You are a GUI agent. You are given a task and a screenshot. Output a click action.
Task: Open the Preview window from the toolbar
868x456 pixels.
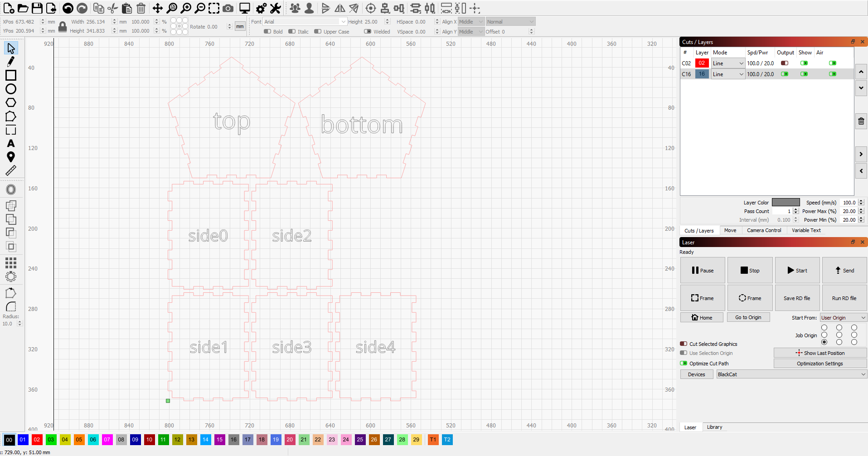point(244,8)
